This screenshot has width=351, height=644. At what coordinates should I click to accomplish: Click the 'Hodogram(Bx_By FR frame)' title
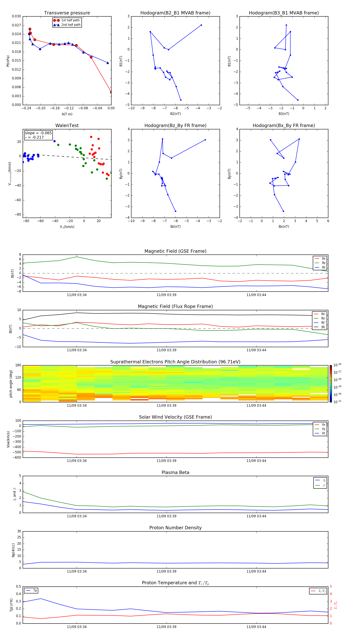point(284,125)
